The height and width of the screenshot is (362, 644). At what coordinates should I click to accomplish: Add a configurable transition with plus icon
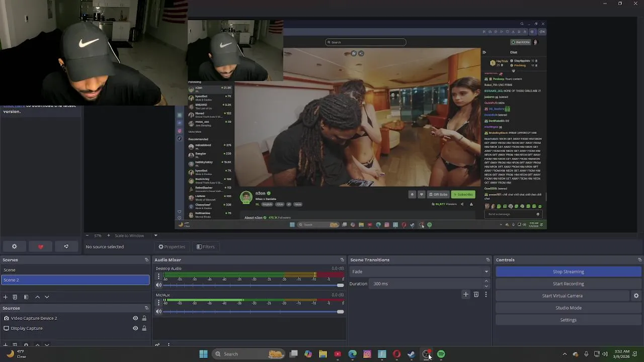tap(466, 294)
